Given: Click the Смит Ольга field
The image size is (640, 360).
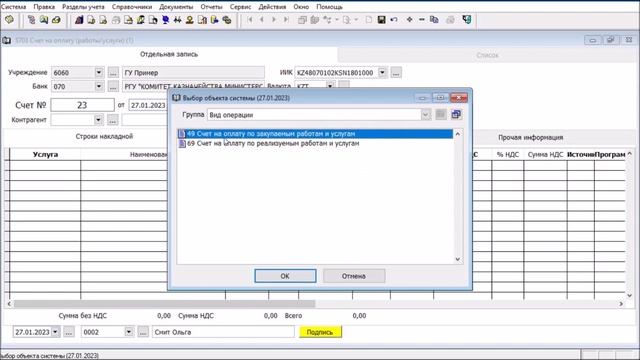Looking at the screenshot, I should (x=223, y=332).
